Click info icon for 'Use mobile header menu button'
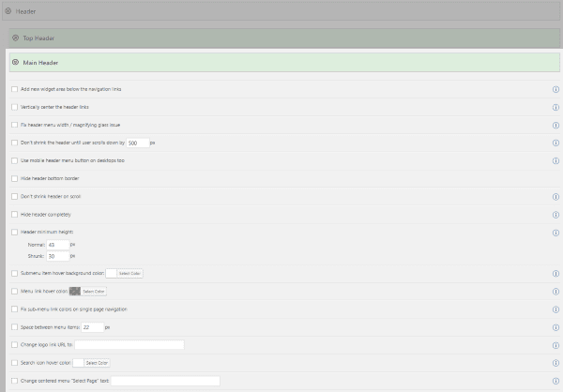This screenshot has width=563, height=392. tap(555, 160)
